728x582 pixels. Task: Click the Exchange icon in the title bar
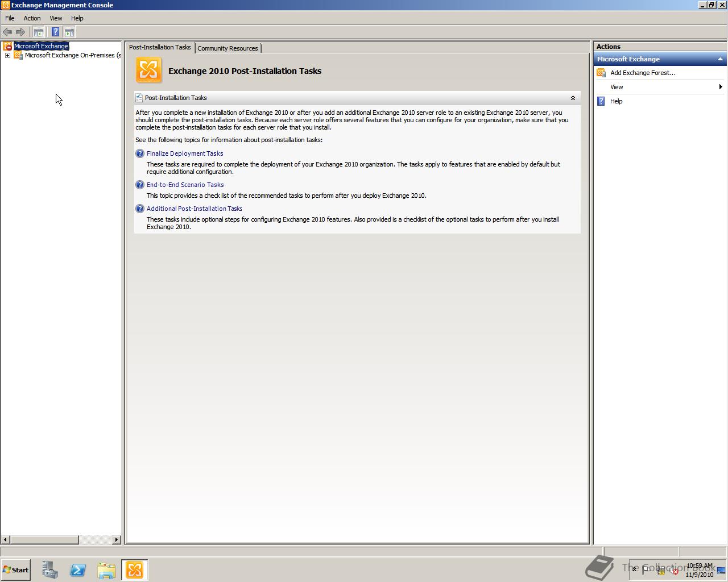pos(5,5)
